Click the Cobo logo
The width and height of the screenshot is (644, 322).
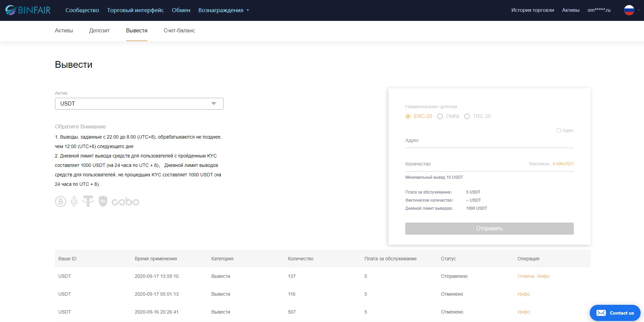click(x=125, y=202)
